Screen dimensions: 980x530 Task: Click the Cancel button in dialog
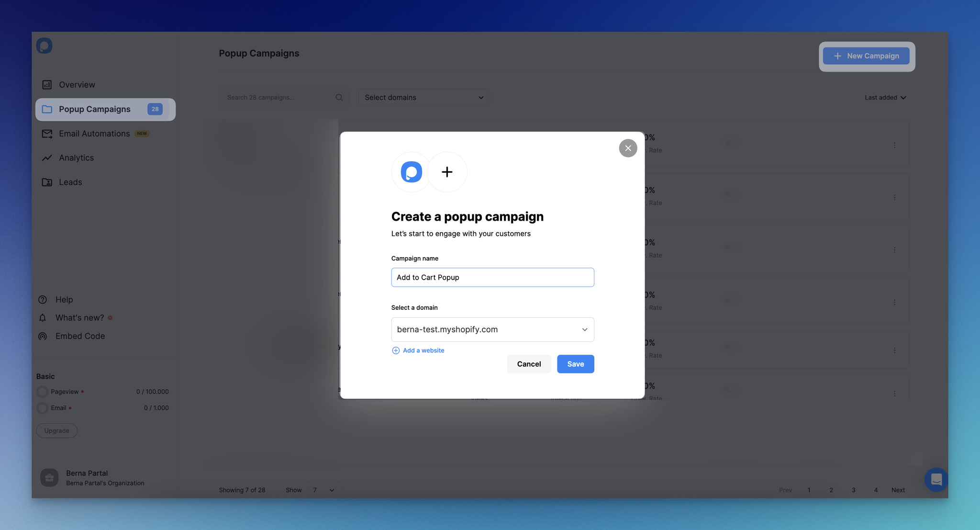[529, 363]
